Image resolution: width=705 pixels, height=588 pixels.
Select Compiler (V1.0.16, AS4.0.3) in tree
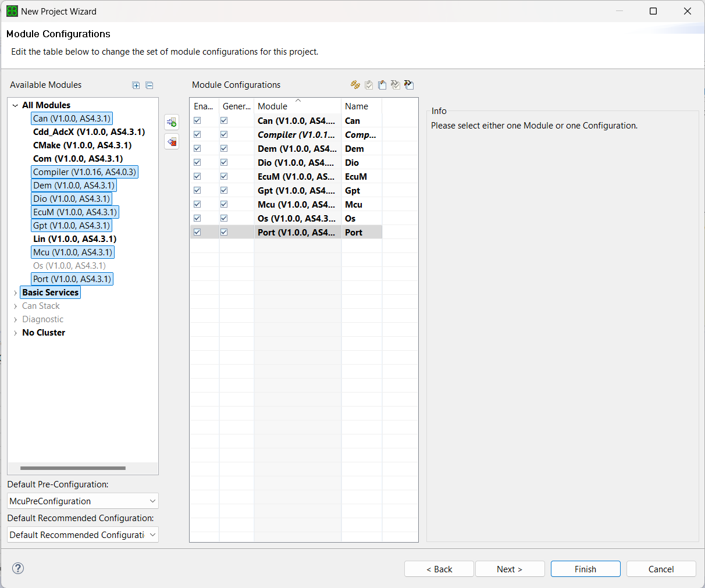coord(84,172)
